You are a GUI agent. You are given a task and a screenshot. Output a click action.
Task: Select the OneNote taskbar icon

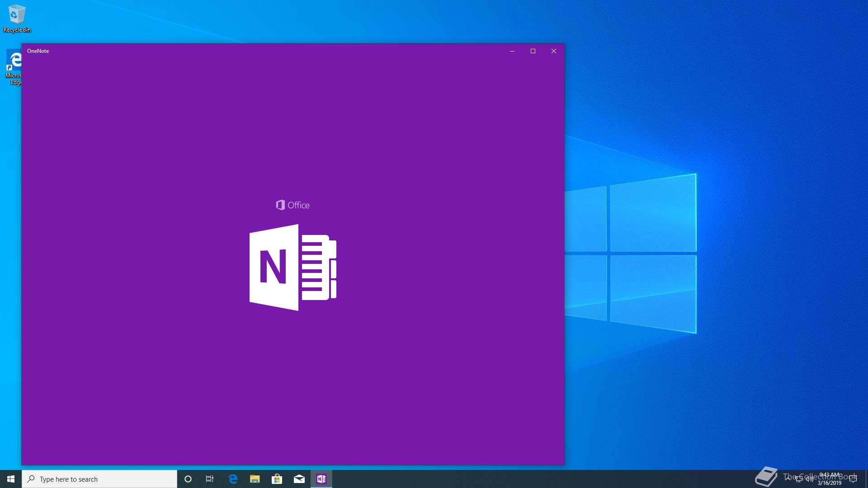coord(321,479)
